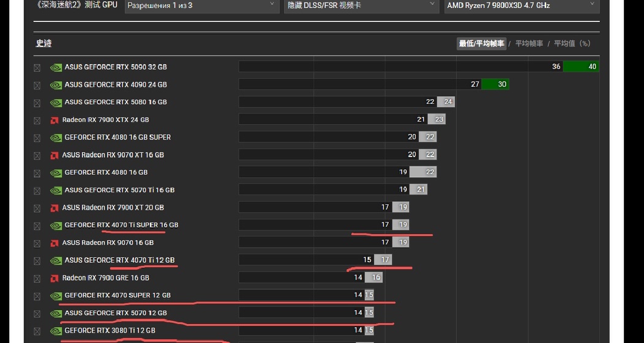Toggle checkbox for GEFORCE RTX 4080 16 GB

[37, 173]
